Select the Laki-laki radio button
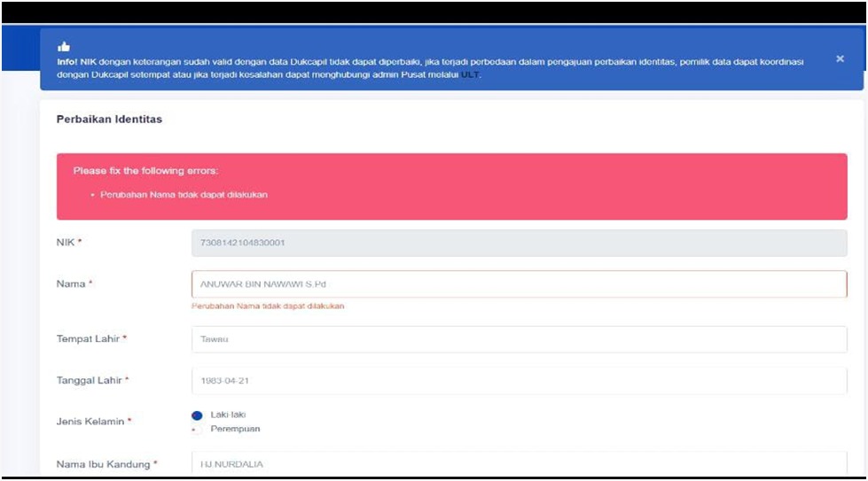868x481 pixels. (x=197, y=415)
